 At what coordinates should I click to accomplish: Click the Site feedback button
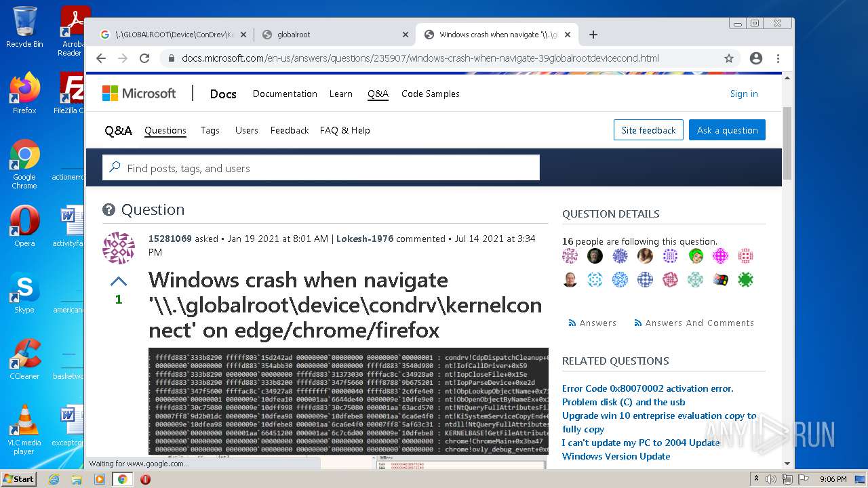click(x=649, y=130)
